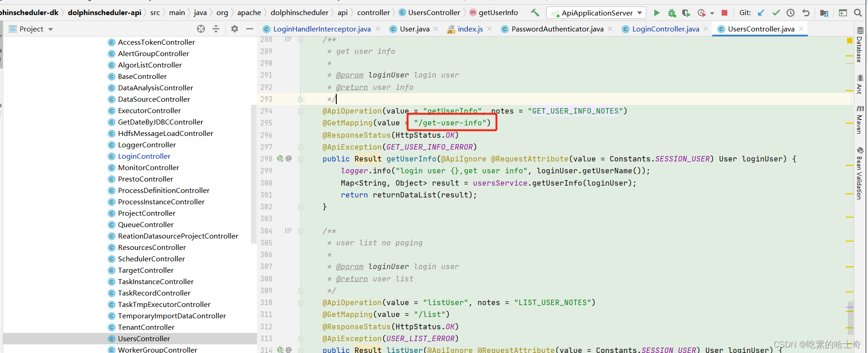Open Project panel settings gear

[x=235, y=29]
